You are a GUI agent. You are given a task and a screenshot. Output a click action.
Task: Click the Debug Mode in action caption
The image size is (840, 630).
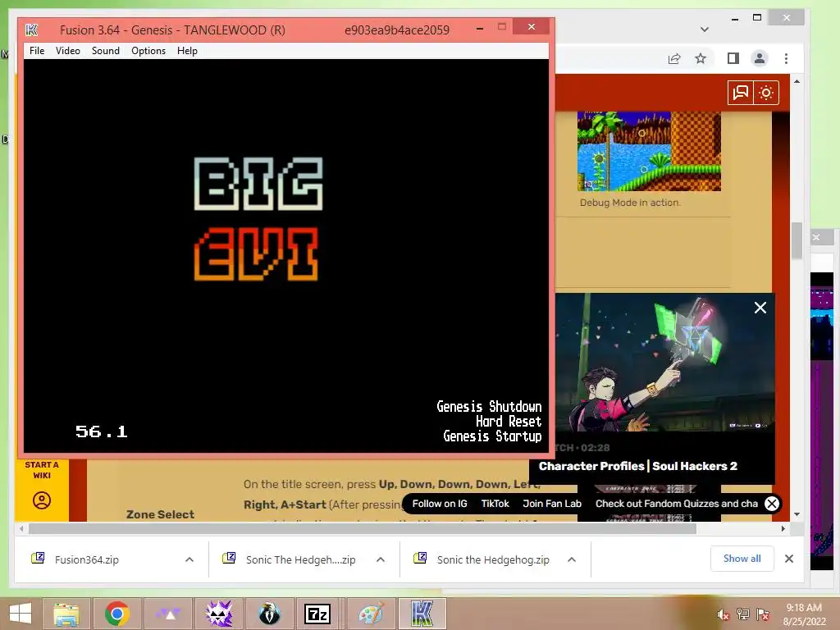(630, 203)
